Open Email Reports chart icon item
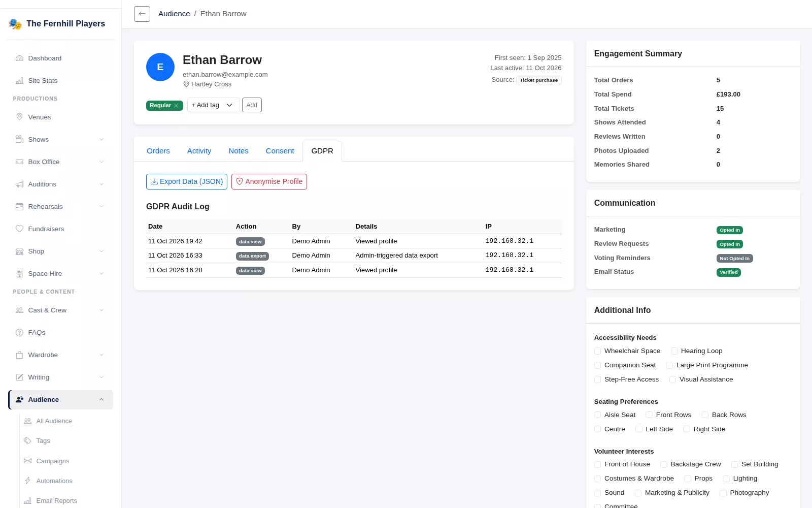812x508 pixels. pyautogui.click(x=28, y=500)
